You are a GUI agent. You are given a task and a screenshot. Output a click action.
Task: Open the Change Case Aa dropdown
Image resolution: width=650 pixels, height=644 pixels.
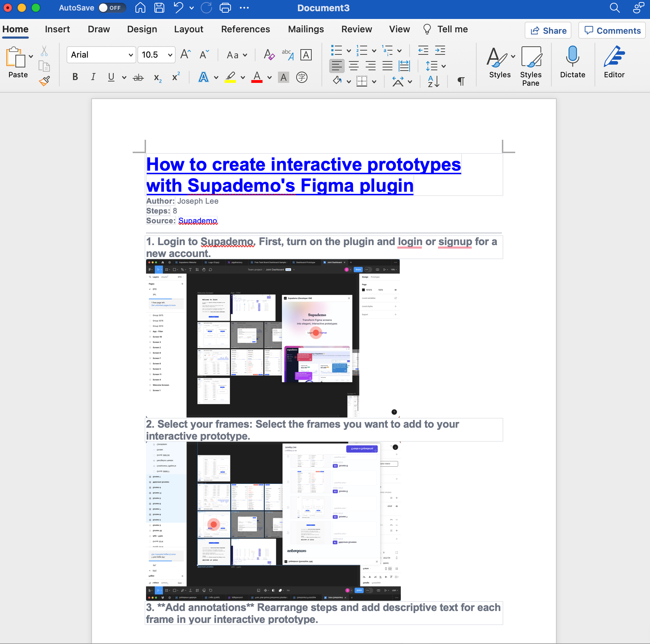pyautogui.click(x=237, y=55)
